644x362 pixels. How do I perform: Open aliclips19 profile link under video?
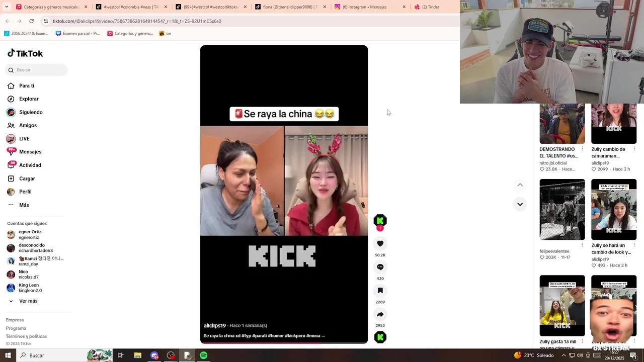[x=215, y=326]
